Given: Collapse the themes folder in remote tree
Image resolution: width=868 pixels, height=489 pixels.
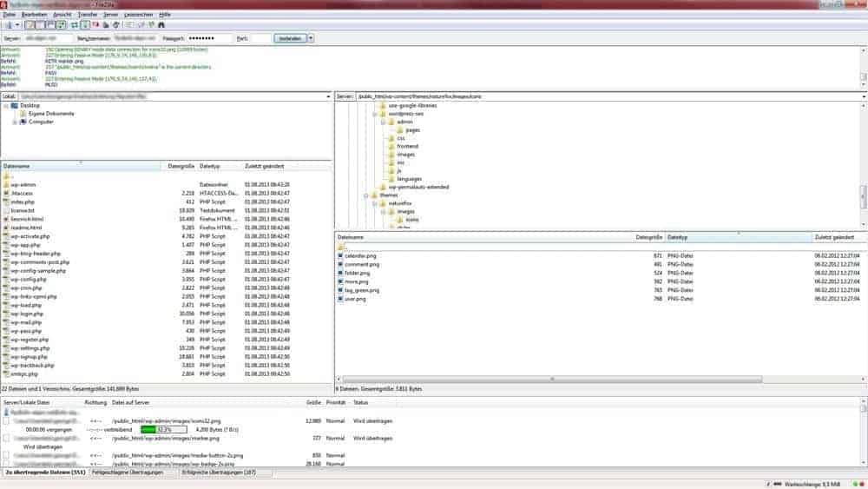Looking at the screenshot, I should [x=366, y=195].
